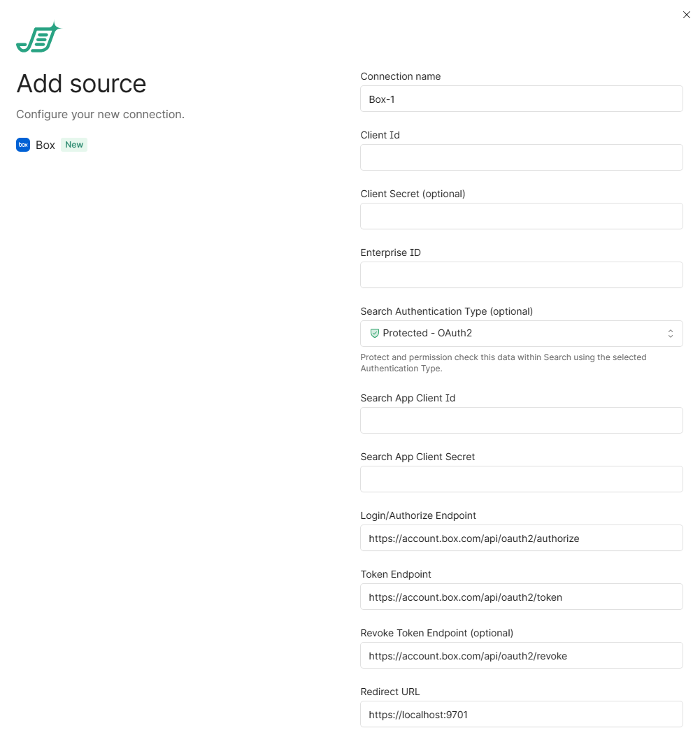Click the Enterprise ID text box
700x735 pixels.
tap(521, 275)
